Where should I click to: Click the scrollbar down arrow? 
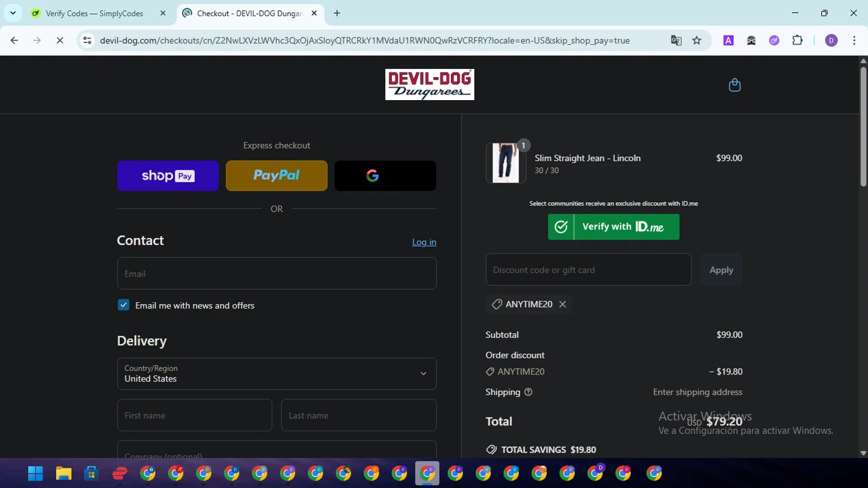pyautogui.click(x=863, y=453)
